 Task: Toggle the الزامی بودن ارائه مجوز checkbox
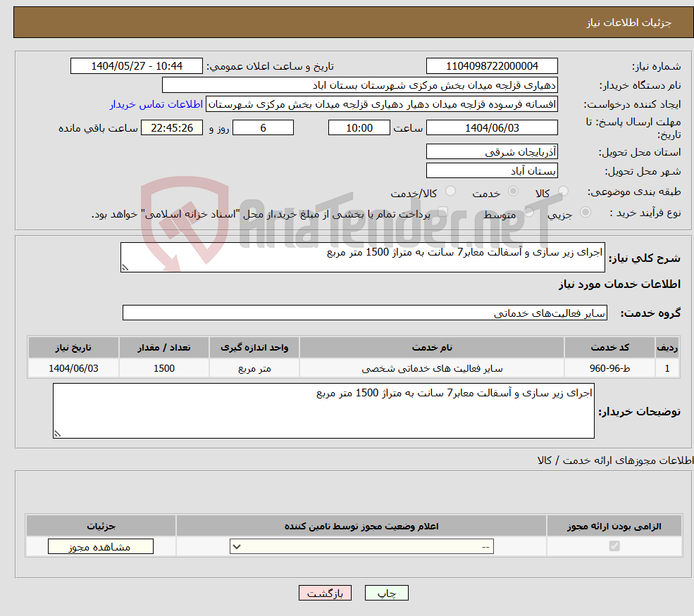tap(614, 546)
